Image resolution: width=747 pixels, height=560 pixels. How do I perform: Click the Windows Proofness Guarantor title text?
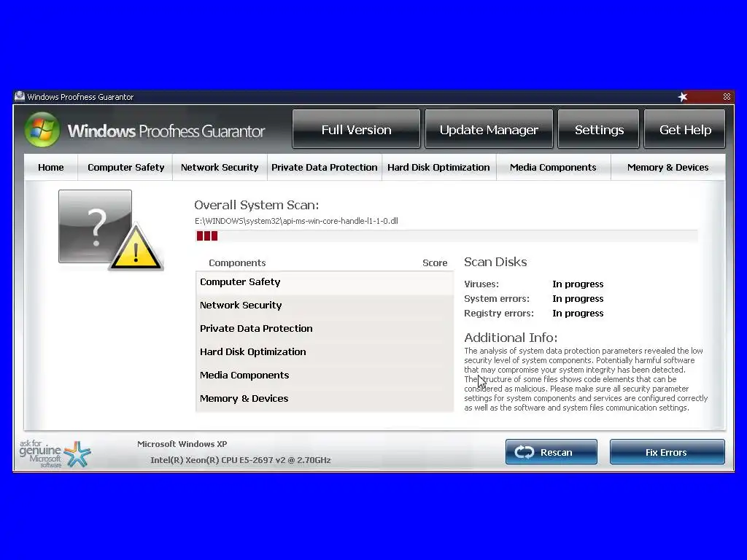click(x=80, y=97)
